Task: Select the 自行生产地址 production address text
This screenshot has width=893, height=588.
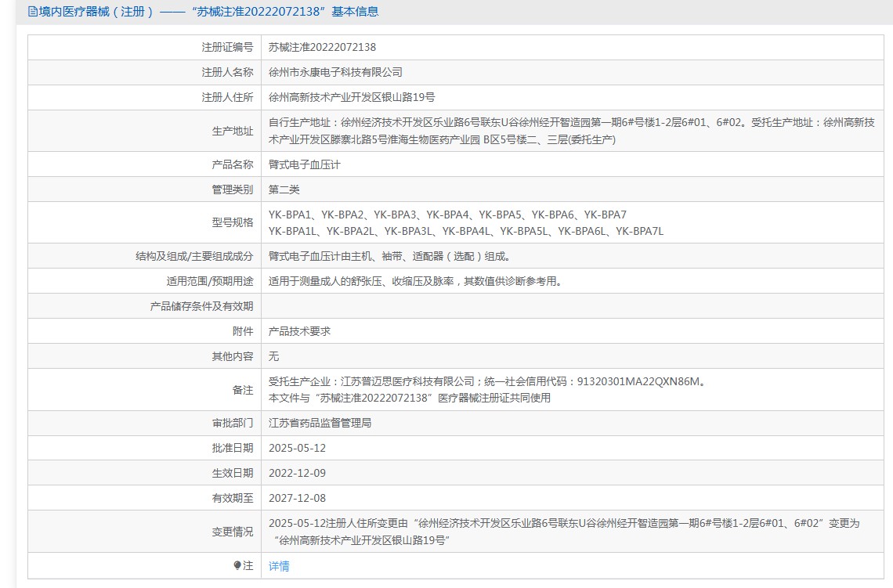Action: [571, 131]
